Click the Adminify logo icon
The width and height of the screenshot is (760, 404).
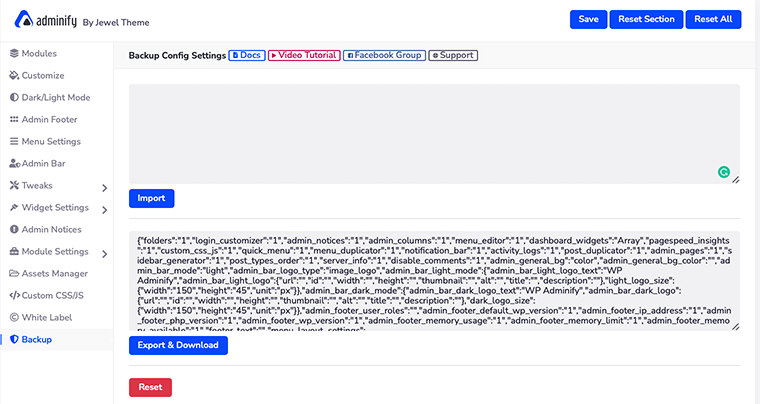tap(20, 19)
